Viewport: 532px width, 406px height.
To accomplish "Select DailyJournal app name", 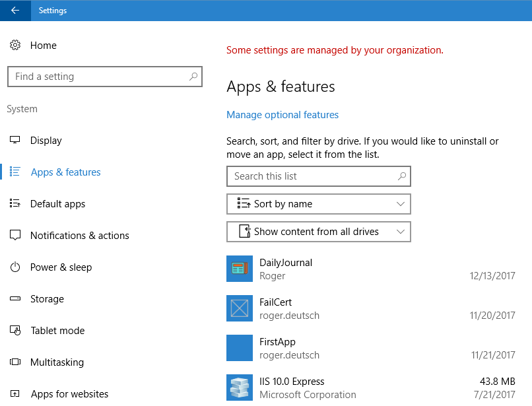I will [286, 263].
